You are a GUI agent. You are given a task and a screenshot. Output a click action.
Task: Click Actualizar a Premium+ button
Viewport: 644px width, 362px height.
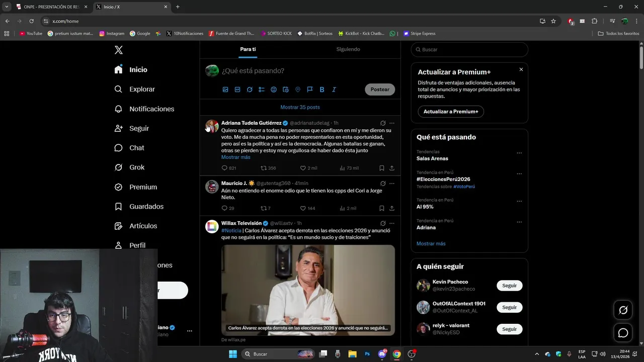(x=451, y=112)
